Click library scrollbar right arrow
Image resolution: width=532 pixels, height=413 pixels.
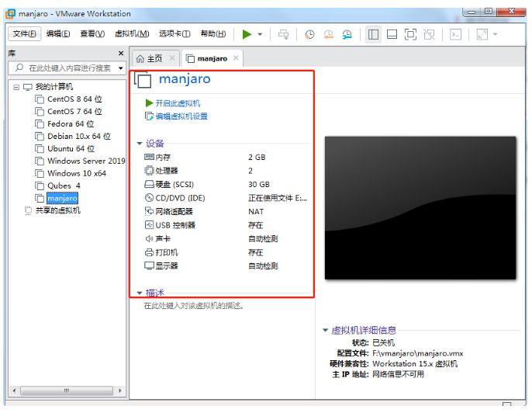(120, 390)
